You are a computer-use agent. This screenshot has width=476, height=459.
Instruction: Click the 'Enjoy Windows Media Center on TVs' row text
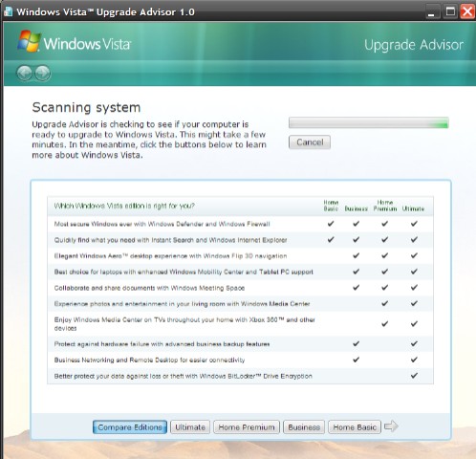click(184, 324)
